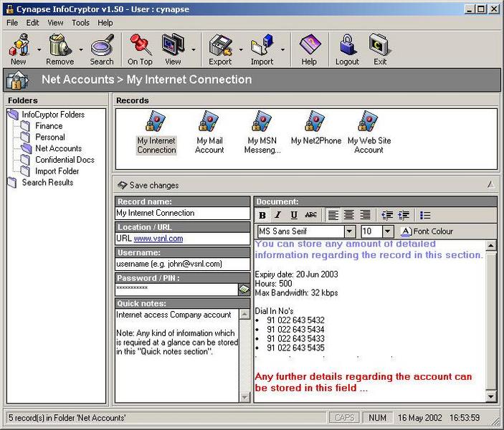This screenshot has height=430, width=504.
Task: Select the My Net2Phone record icon
Action: 315,121
